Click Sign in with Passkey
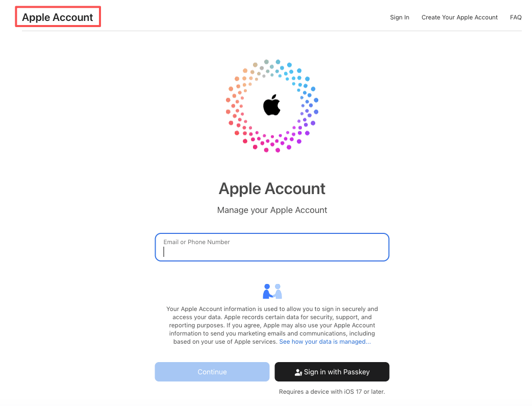532x406 pixels. point(332,372)
